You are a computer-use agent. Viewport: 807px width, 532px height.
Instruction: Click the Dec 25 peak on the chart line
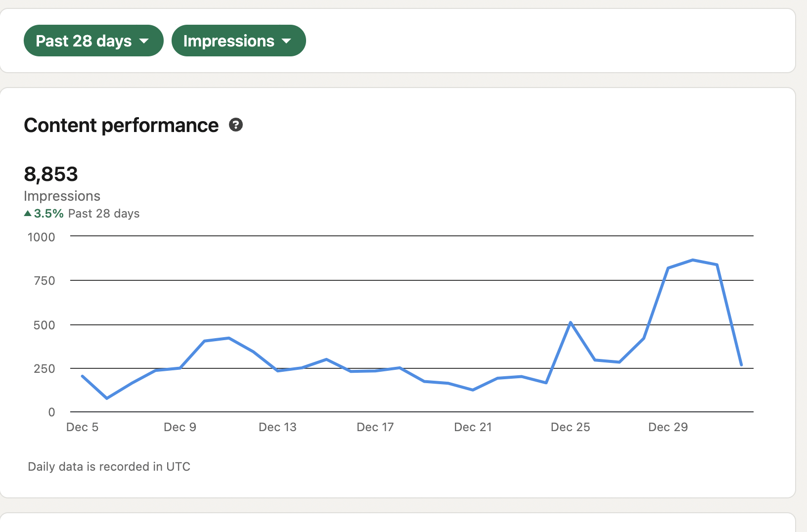(571, 322)
